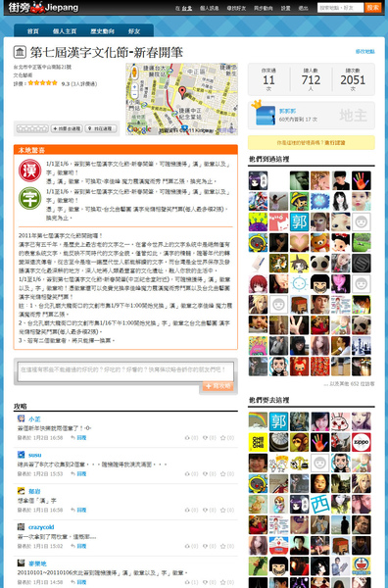Click the thumbs-up icon on susu's comment

point(187,474)
